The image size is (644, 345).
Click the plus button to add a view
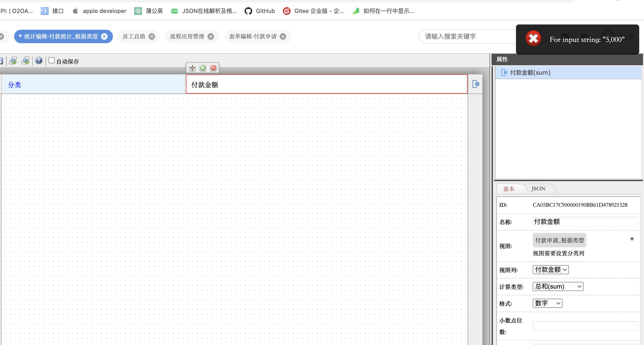pyautogui.click(x=632, y=239)
